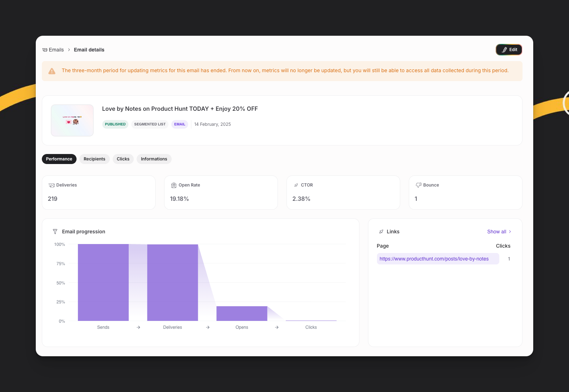Screen dimensions: 569x392
Task: Select the Informations tab
Action: pos(154,159)
